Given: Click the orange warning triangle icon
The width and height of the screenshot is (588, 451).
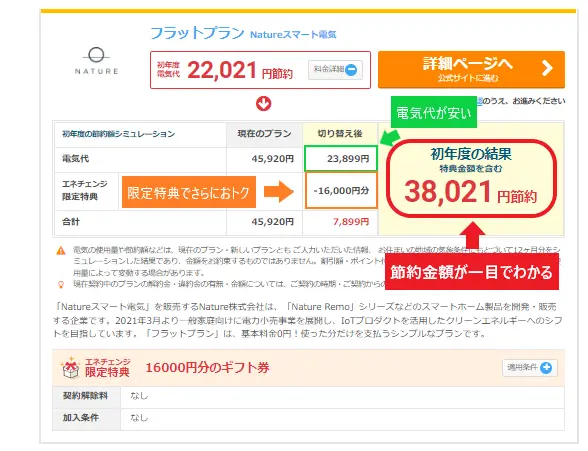Looking at the screenshot, I should (x=61, y=250).
